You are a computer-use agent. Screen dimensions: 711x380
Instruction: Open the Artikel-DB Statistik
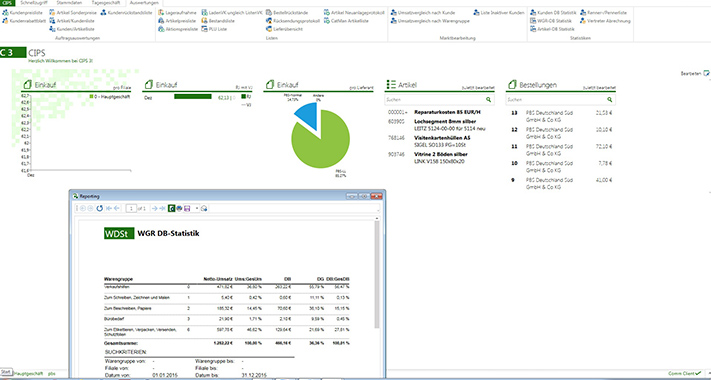pyautogui.click(x=552, y=29)
